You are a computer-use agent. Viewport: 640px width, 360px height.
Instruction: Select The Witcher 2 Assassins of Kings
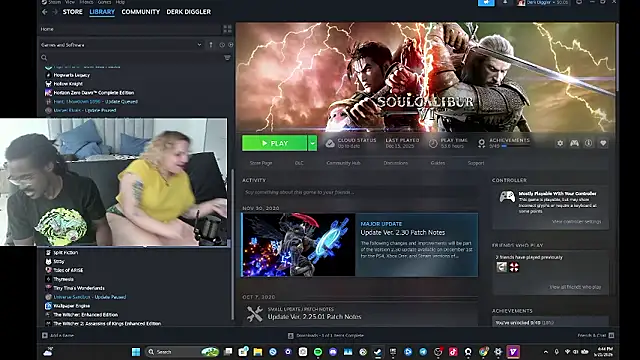coord(107,324)
